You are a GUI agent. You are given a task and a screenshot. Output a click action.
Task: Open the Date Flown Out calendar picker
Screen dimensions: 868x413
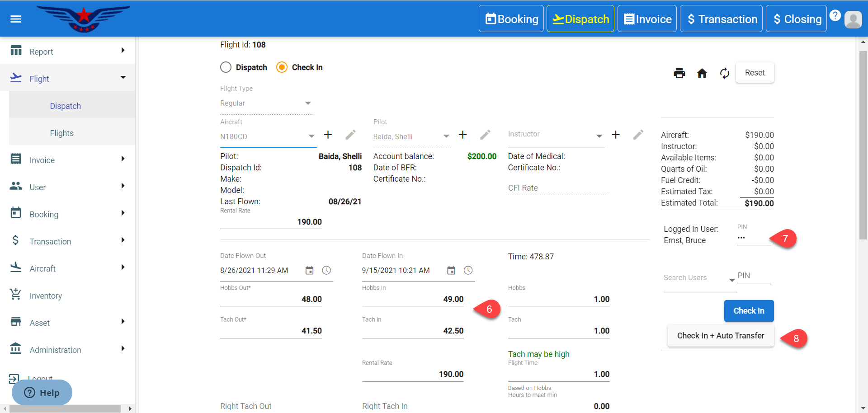point(309,270)
